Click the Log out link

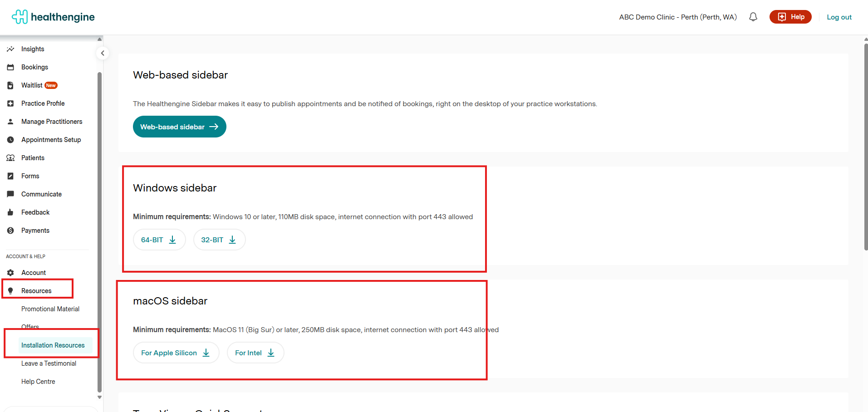839,17
